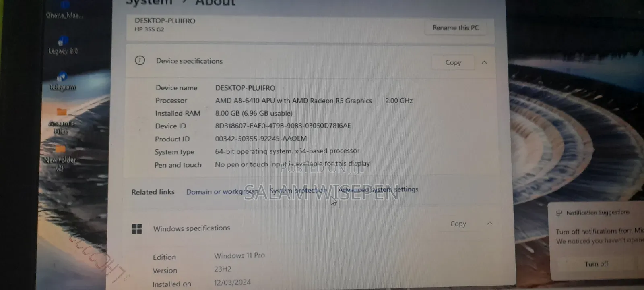Click the Processor label
The image size is (644, 290).
click(x=171, y=101)
